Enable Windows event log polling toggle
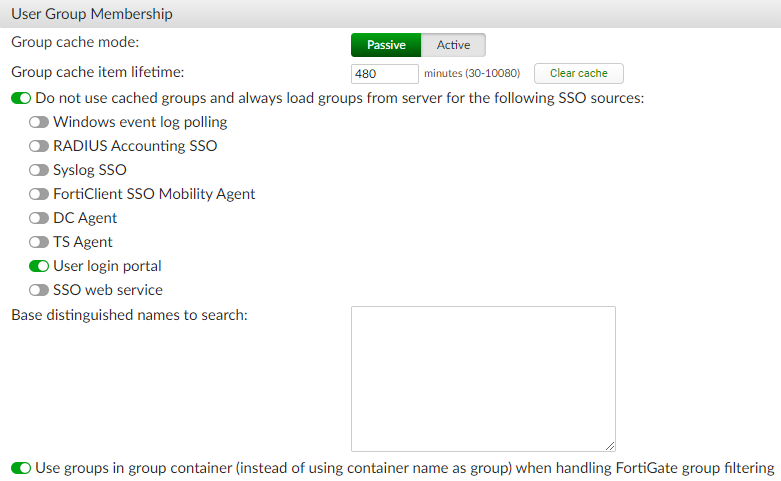 click(39, 122)
